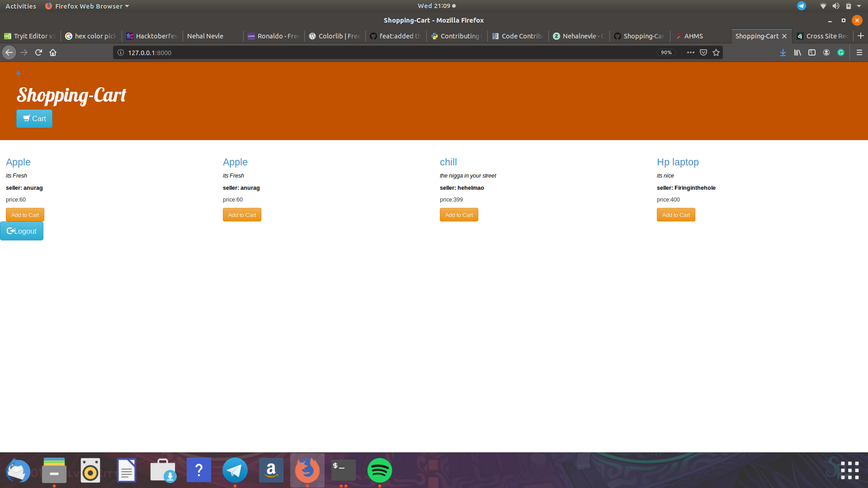Viewport: 868px width, 488px height.
Task: Click the Cart button
Action: pyautogui.click(x=34, y=119)
